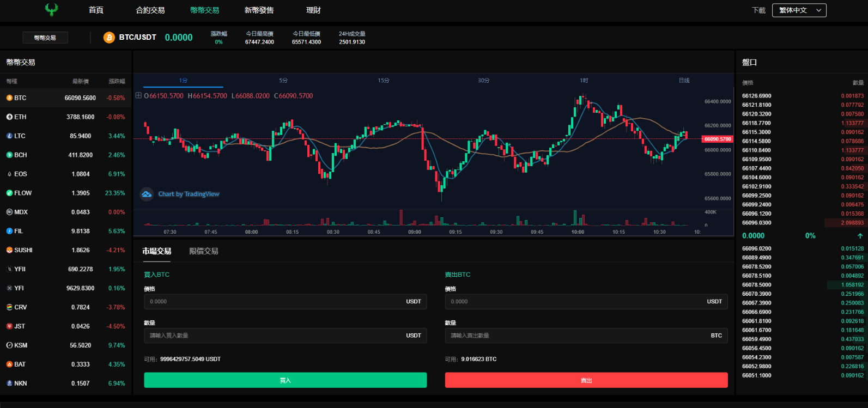Open 理財 in top navigation
Viewport: 868px width, 408px height.
(x=313, y=10)
